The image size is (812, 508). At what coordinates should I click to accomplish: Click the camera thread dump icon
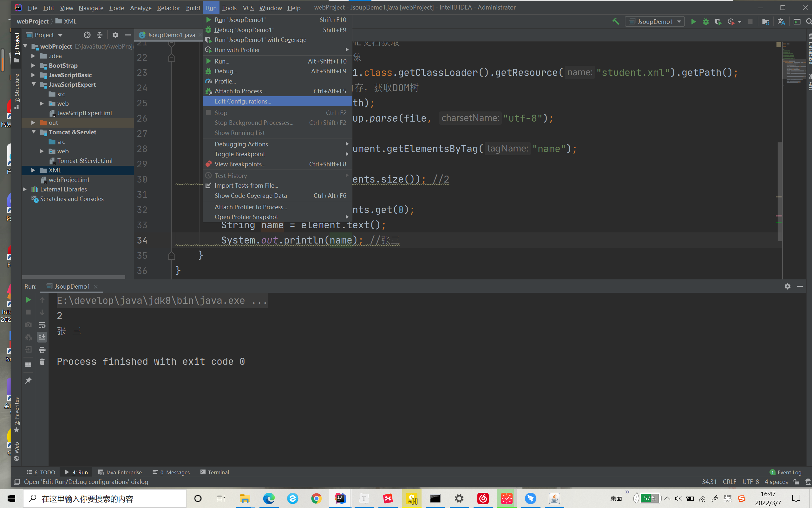pos(28,324)
